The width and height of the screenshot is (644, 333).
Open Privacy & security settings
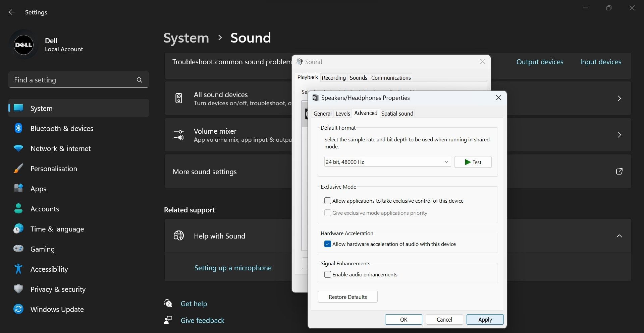(79, 289)
